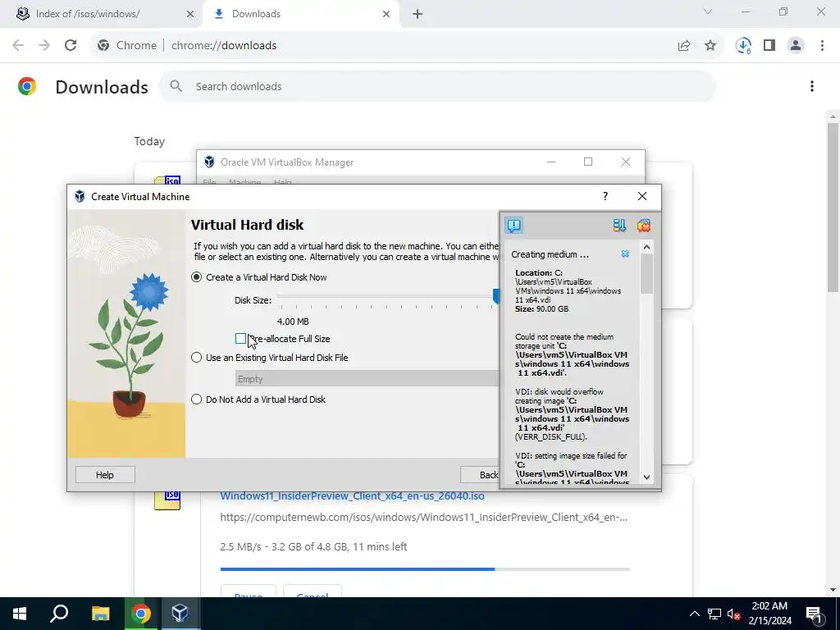Click the network tray icon
Screen dimensions: 840x630
tap(714, 614)
